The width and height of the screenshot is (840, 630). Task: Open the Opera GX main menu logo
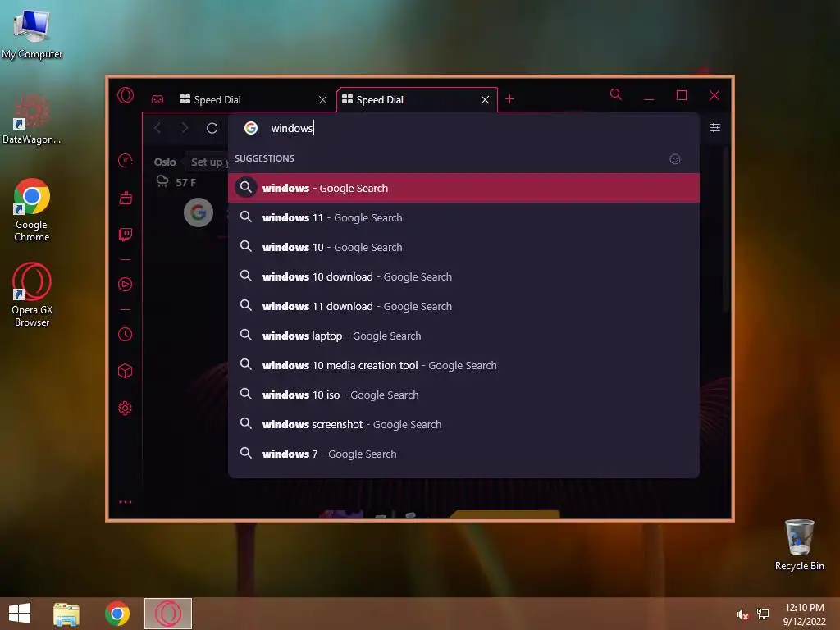(126, 96)
